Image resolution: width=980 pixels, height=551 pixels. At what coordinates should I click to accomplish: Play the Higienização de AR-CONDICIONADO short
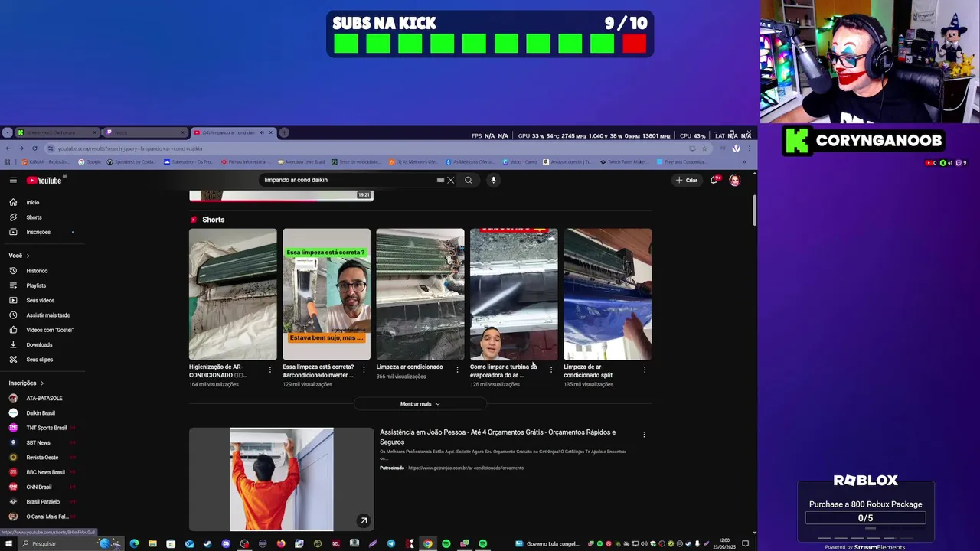233,294
